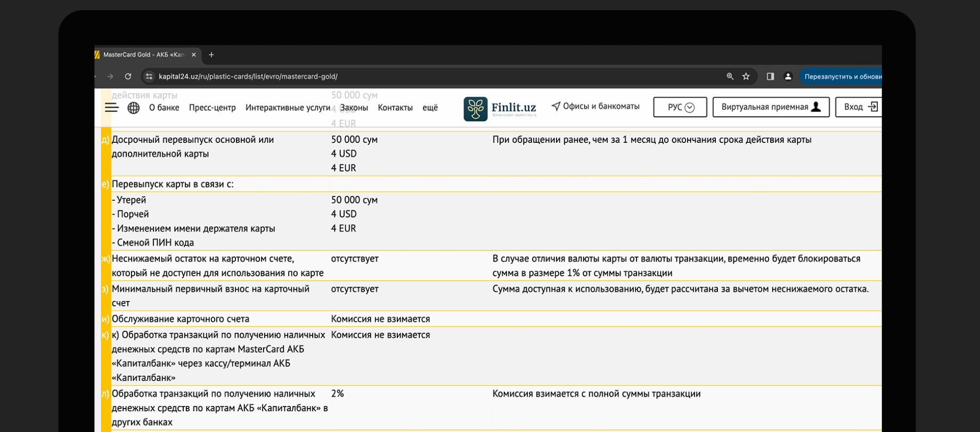
Task: Click the - Сменой ПИН кода row
Action: (x=153, y=243)
